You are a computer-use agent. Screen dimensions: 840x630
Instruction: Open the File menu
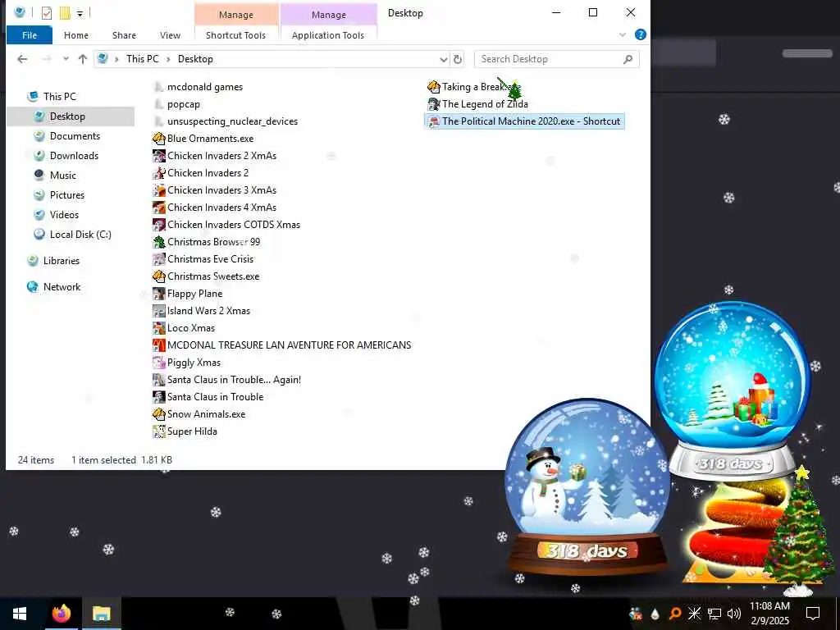pos(30,34)
